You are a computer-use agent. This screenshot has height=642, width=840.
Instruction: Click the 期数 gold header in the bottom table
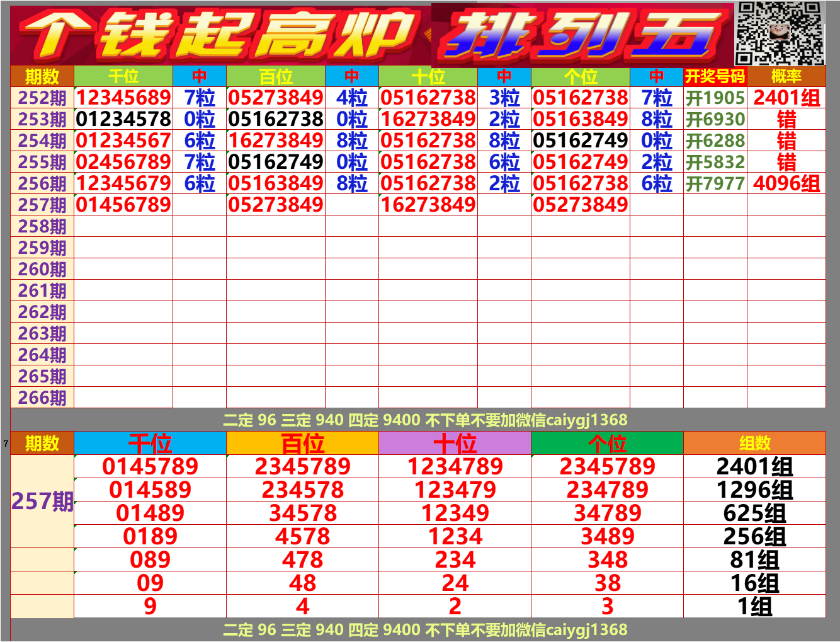[x=42, y=444]
